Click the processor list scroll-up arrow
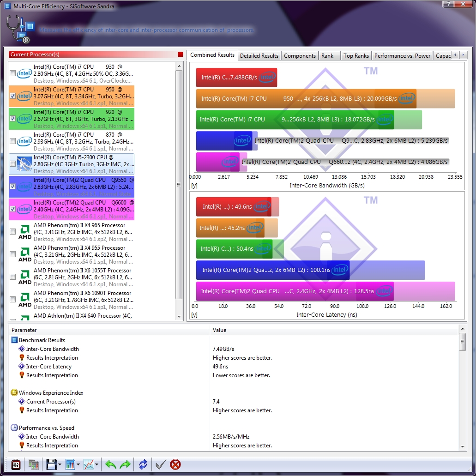The height and width of the screenshot is (476, 476). coord(179,66)
